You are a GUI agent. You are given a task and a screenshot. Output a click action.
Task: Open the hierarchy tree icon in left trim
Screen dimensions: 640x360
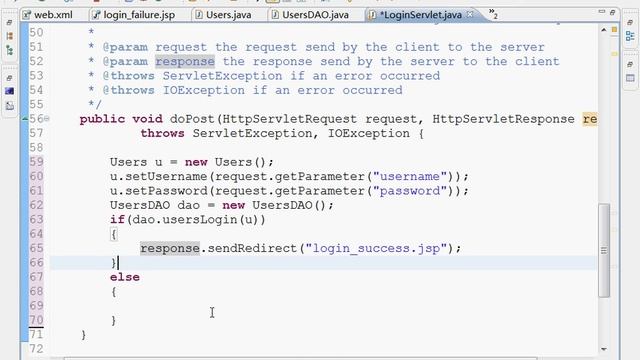pos(9,51)
